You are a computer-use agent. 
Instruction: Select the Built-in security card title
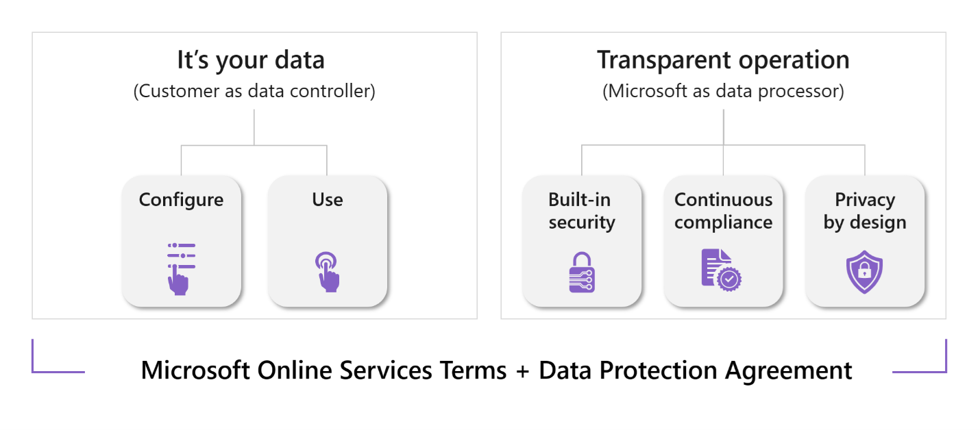tap(582, 211)
